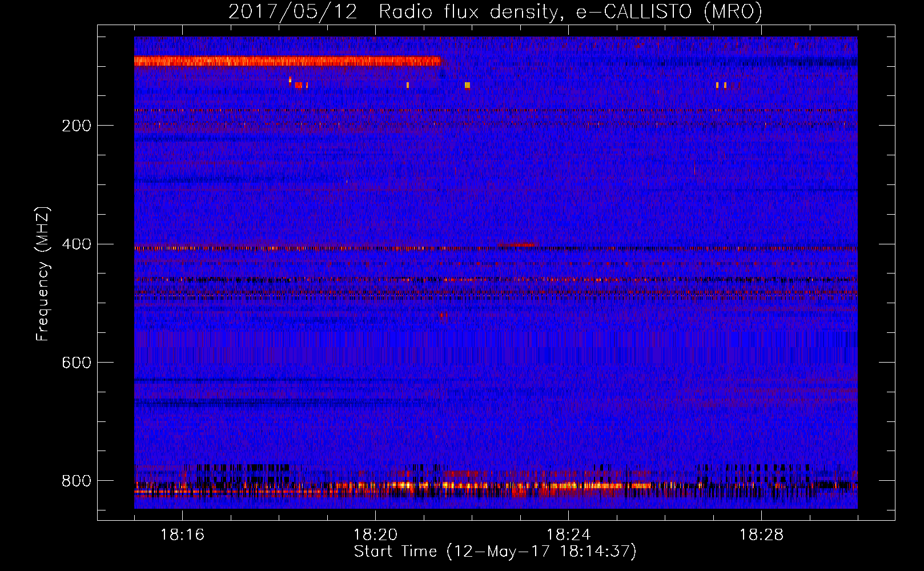
Task: Click the "Start Time (12-May-17 18:14:37)" label
Action: (495, 552)
